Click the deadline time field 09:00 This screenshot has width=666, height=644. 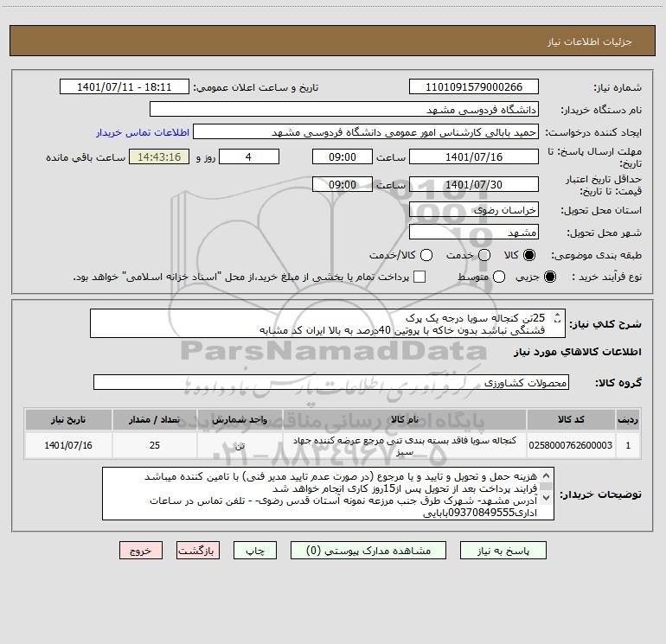click(x=343, y=156)
